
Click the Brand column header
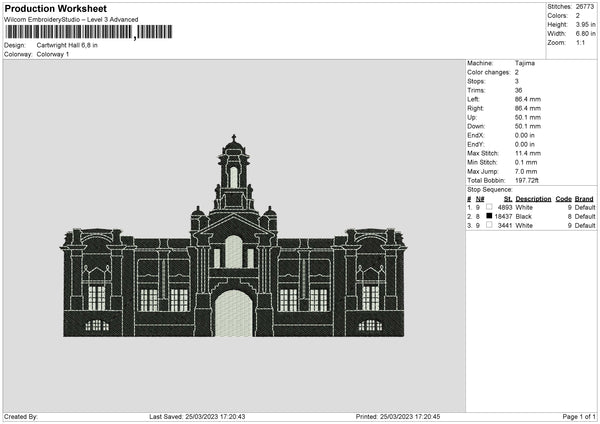(584, 198)
